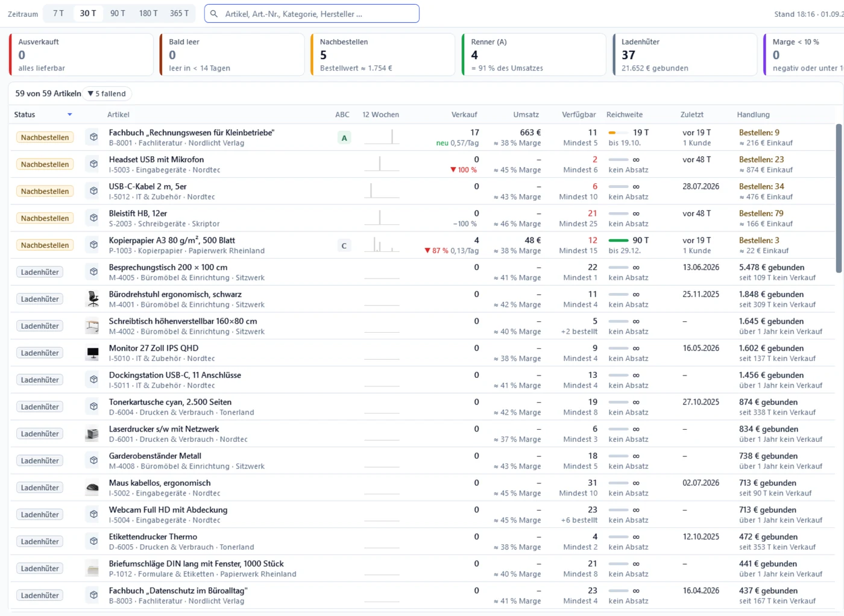Screen dimensions: 844x616
Task: Switch time range to 180 T
Action: pos(148,13)
